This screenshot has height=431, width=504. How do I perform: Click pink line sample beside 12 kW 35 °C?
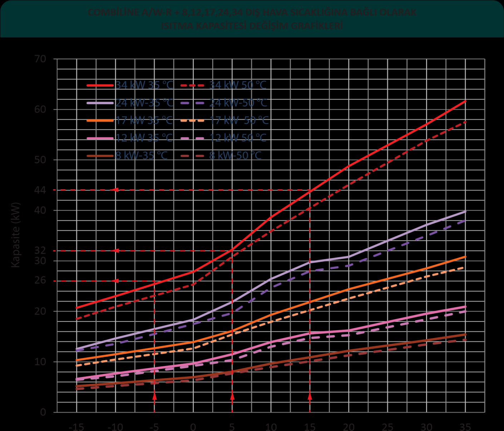coord(100,138)
